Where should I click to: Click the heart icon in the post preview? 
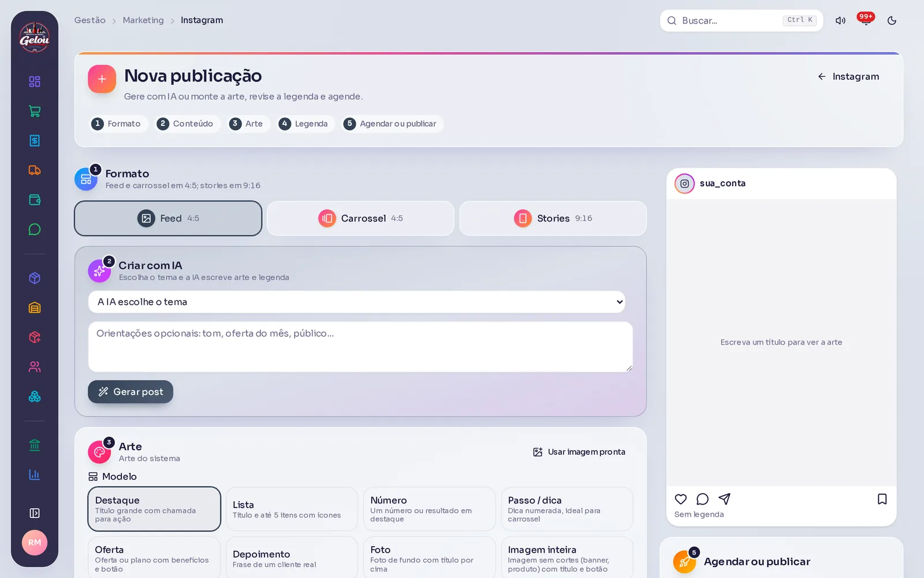[681, 499]
